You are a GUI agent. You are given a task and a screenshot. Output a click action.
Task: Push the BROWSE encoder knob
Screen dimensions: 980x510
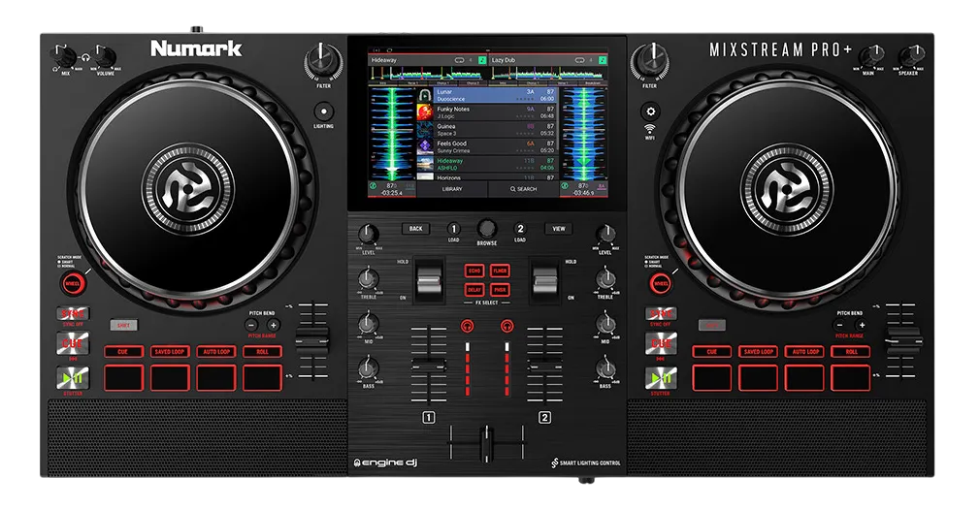(487, 228)
